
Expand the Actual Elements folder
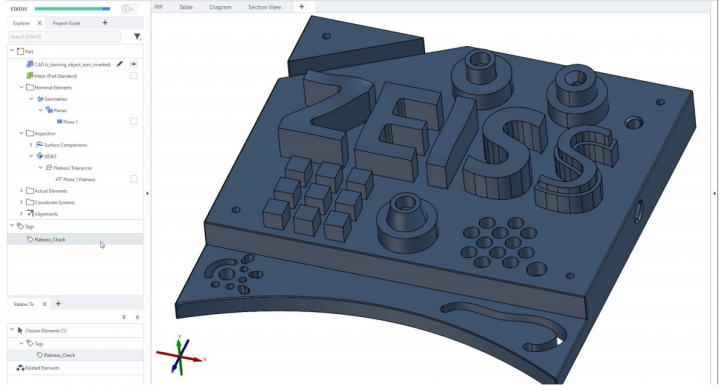click(x=21, y=191)
